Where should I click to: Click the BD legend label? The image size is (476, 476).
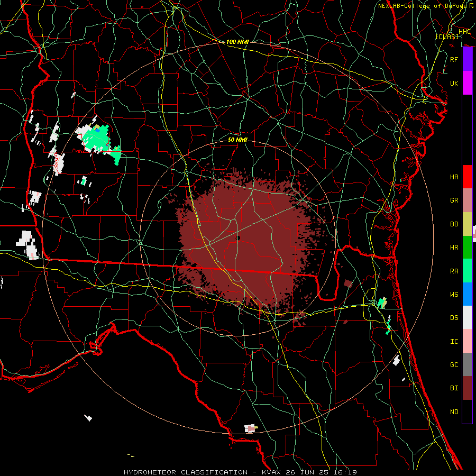point(454,224)
